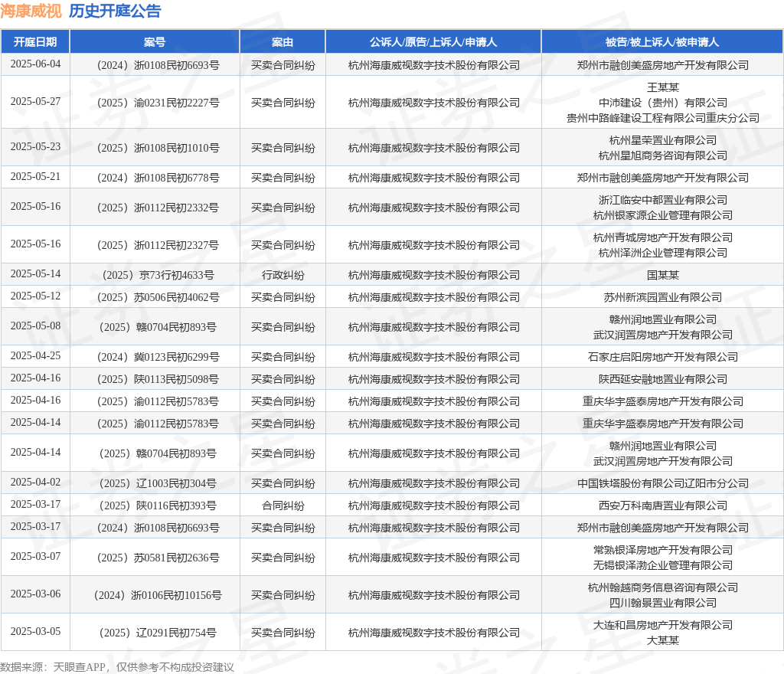Select case number (2025)苏0581民初2636号
The width and height of the screenshot is (784, 674).
point(158,558)
